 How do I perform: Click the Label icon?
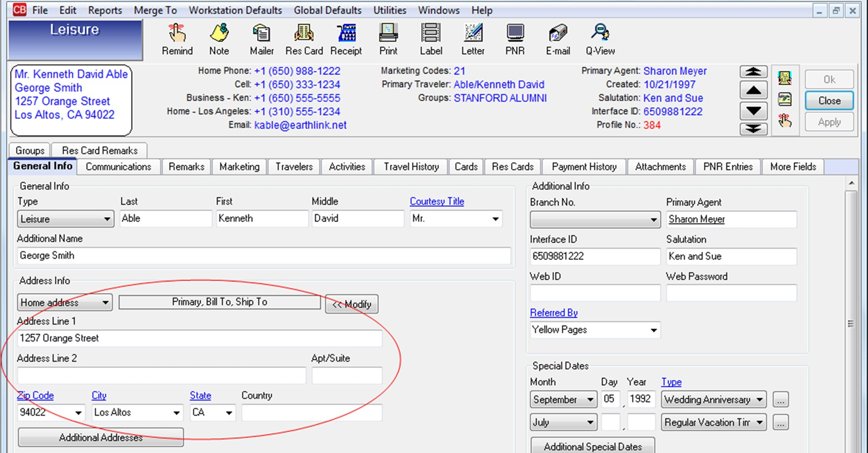(x=430, y=39)
